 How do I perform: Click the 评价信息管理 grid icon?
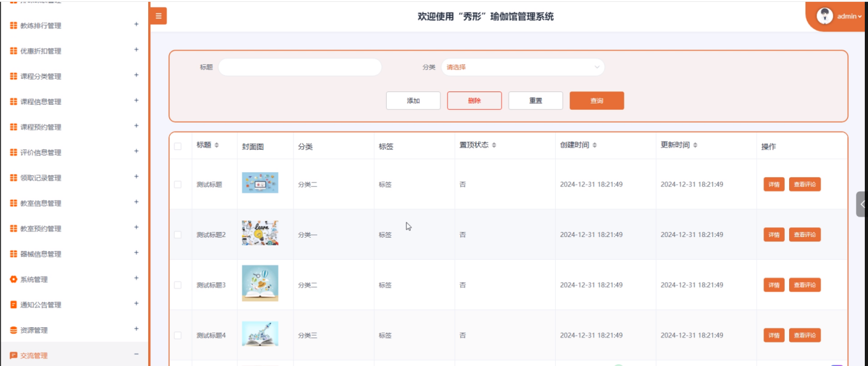coord(13,152)
